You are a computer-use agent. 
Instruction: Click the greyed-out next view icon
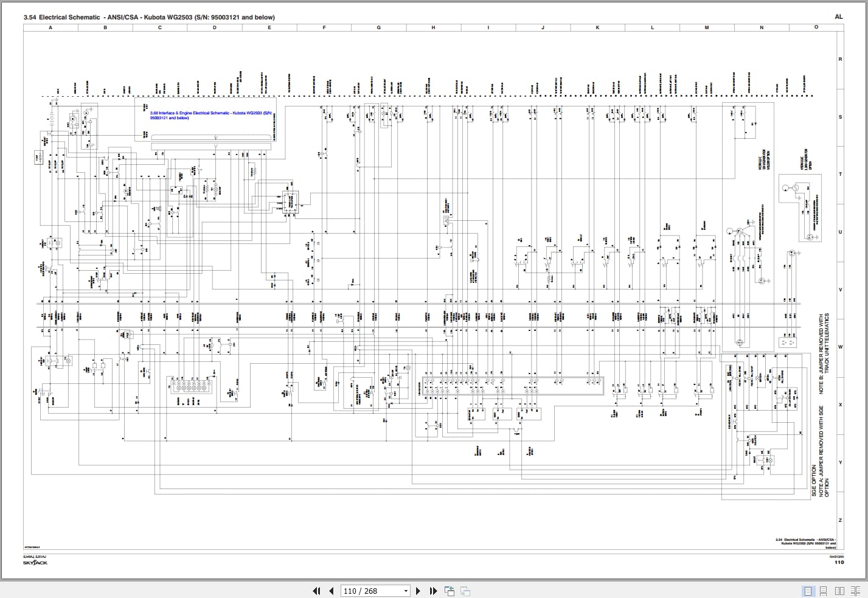point(465,591)
